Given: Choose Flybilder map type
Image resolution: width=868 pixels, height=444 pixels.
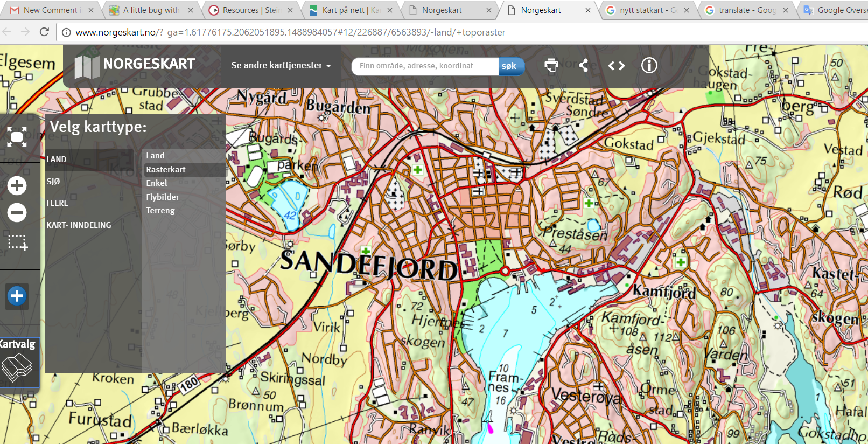Looking at the screenshot, I should 163,197.
